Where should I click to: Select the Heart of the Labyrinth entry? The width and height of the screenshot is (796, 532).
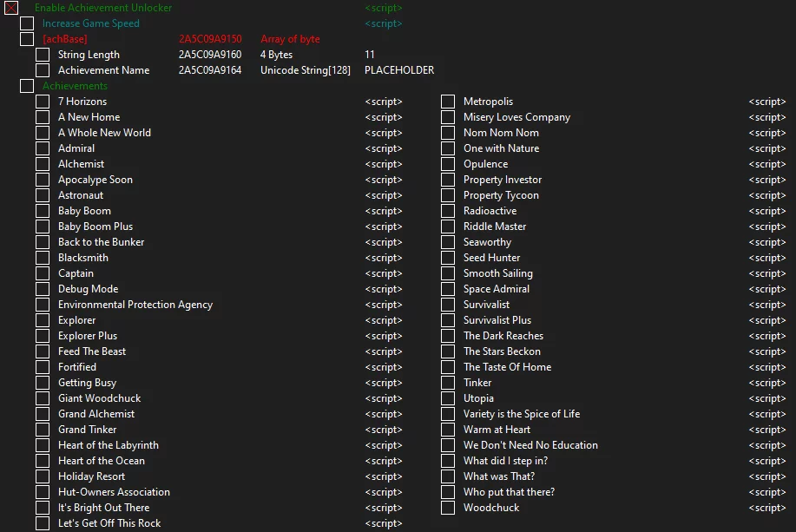pyautogui.click(x=109, y=445)
